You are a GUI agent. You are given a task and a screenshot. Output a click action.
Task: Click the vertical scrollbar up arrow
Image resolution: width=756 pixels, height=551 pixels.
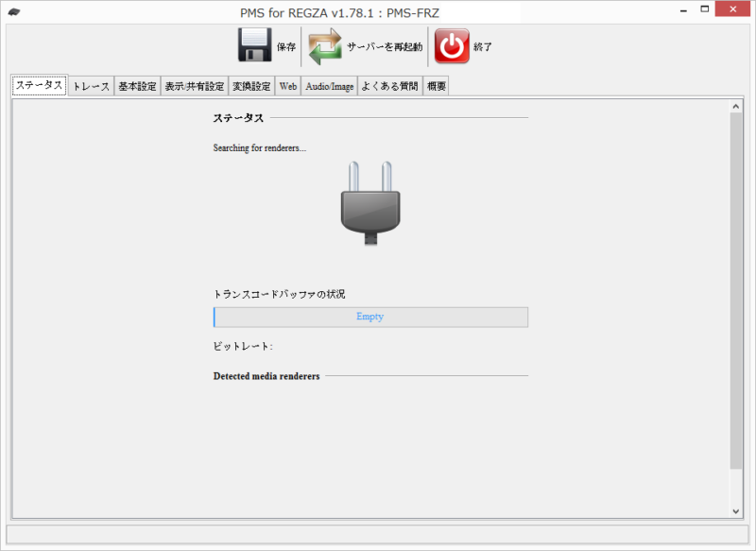[x=736, y=107]
